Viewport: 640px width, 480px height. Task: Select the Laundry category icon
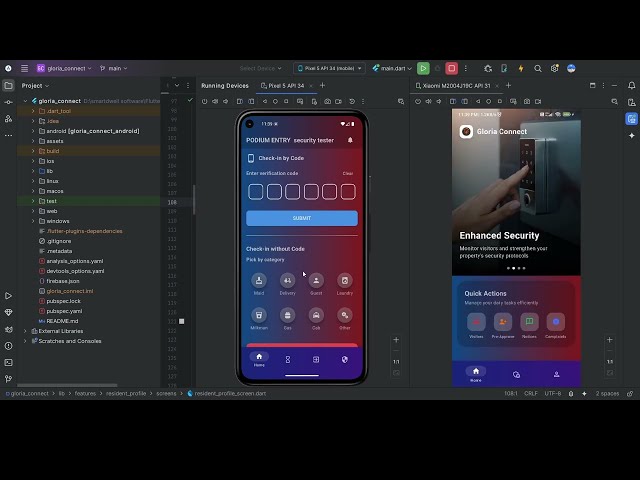344,280
